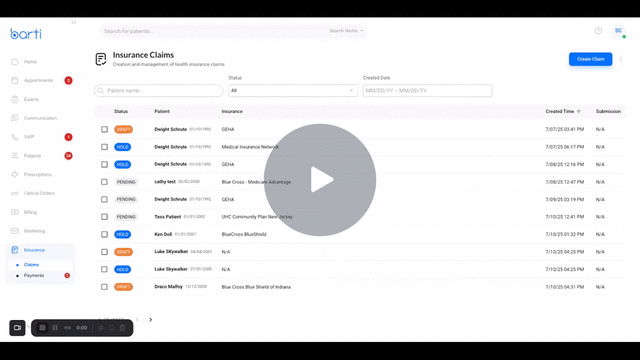Screen dimensions: 640x360
Task: Click the Patients person icon
Action: (x=15, y=156)
